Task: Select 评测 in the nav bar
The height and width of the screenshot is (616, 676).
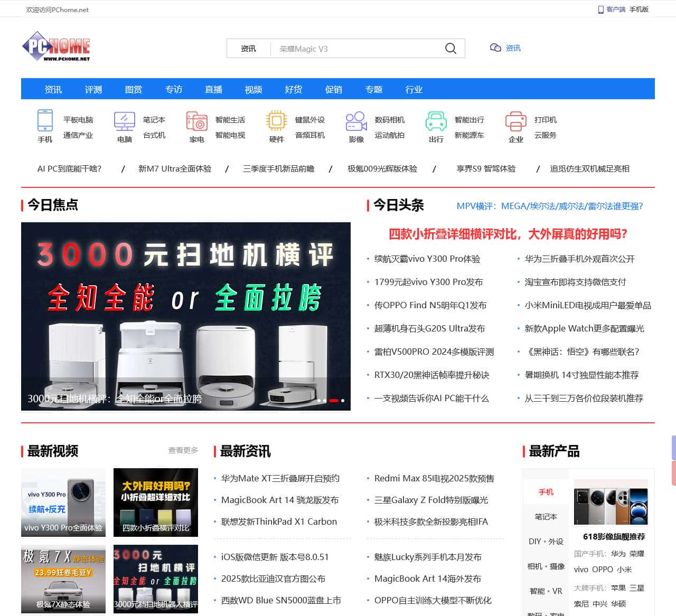Action: pos(93,89)
